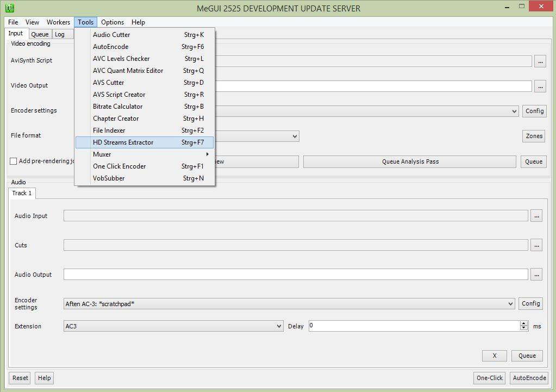
Task: Browse for the Video Output location
Action: pyautogui.click(x=540, y=86)
